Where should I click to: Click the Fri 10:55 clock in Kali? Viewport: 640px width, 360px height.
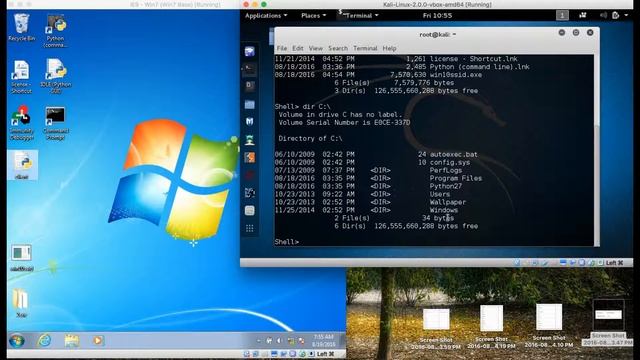(x=437, y=16)
